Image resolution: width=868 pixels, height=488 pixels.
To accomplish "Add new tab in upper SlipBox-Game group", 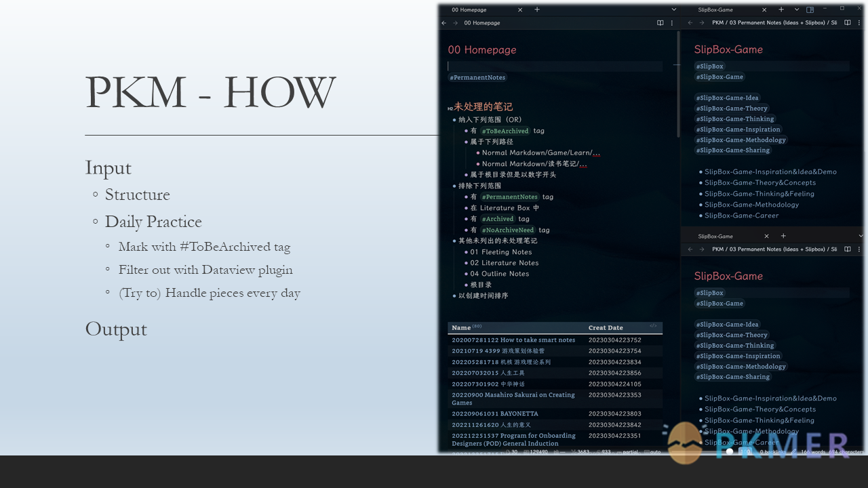I will tap(781, 9).
